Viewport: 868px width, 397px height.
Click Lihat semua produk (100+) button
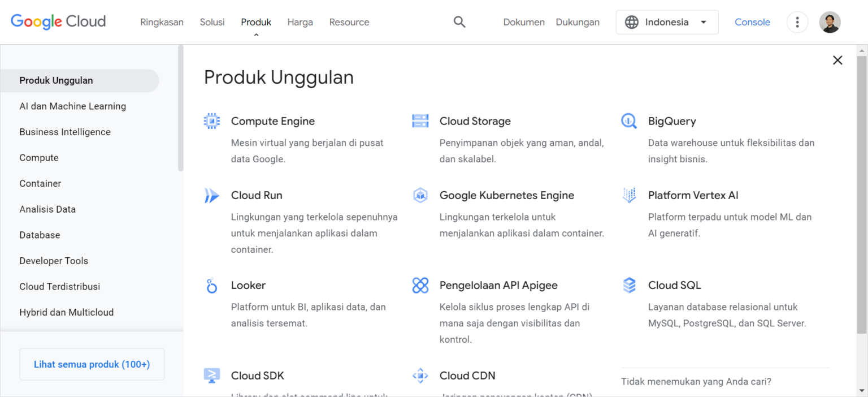pyautogui.click(x=92, y=364)
